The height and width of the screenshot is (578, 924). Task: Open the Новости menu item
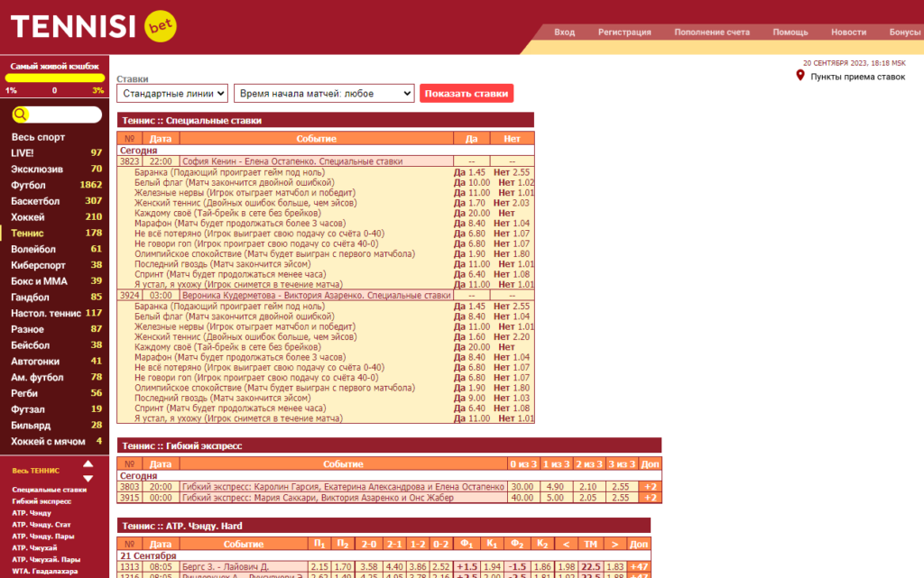[848, 32]
